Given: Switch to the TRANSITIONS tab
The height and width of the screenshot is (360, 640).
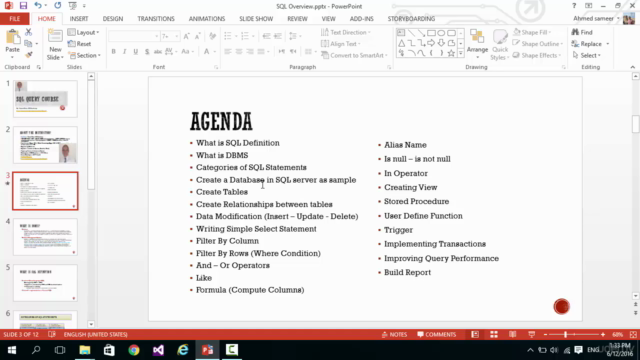Looking at the screenshot, I should [156, 19].
